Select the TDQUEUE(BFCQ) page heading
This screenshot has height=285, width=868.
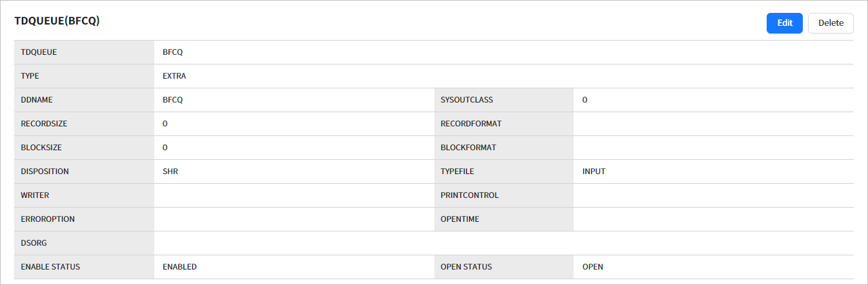[57, 21]
